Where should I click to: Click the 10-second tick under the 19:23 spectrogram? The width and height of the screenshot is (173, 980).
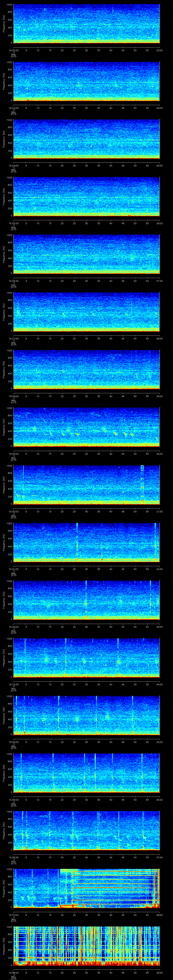click(38, 108)
